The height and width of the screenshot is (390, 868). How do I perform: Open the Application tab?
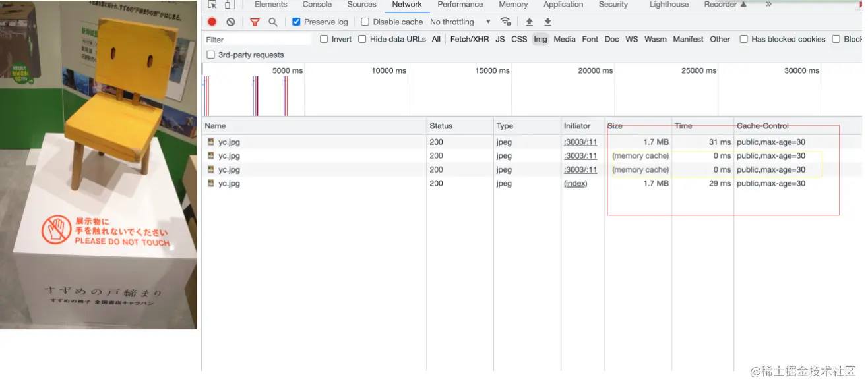click(563, 4)
